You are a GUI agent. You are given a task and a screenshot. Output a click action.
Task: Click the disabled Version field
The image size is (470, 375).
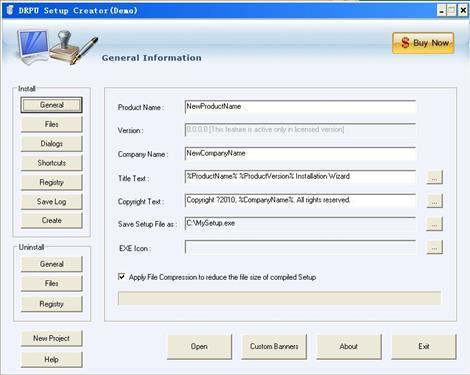coord(300,130)
